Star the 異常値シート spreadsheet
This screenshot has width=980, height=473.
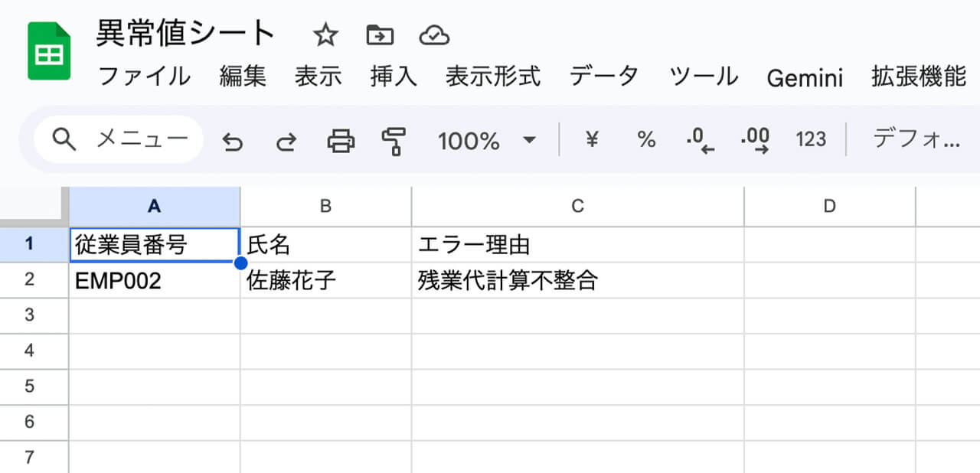[325, 34]
